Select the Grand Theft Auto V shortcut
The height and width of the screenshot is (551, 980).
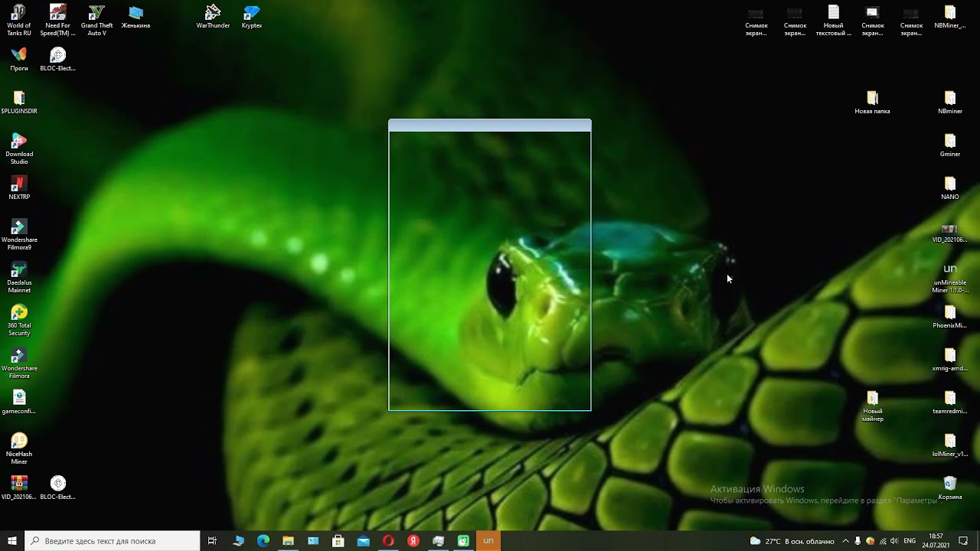[96, 20]
